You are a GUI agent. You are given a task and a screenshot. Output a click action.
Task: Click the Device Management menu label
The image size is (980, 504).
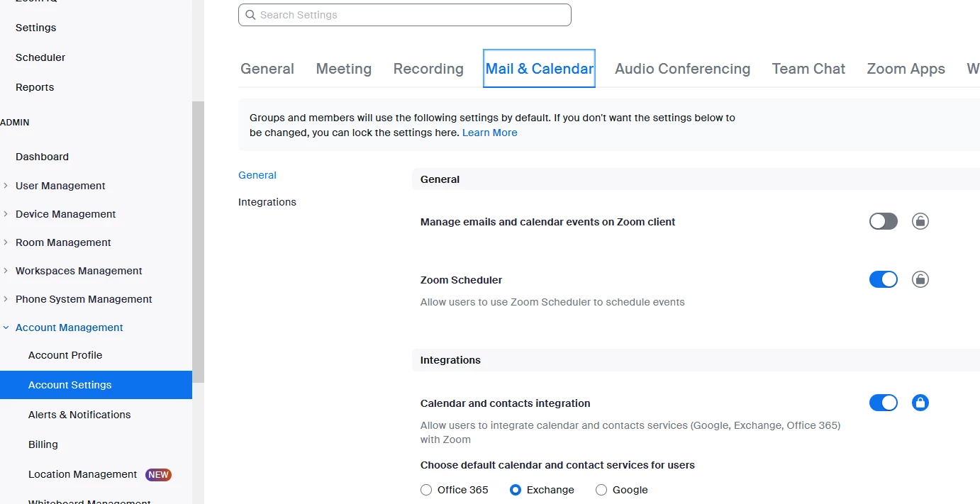pos(65,214)
